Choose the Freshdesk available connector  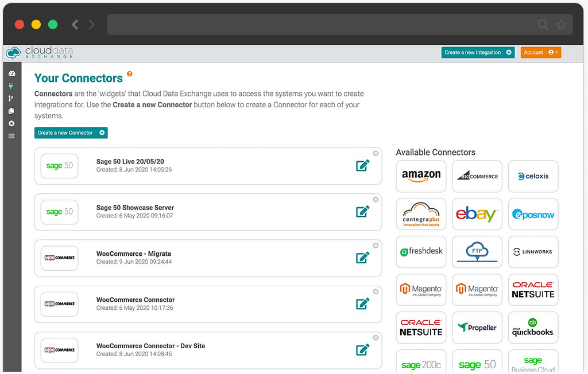421,252
